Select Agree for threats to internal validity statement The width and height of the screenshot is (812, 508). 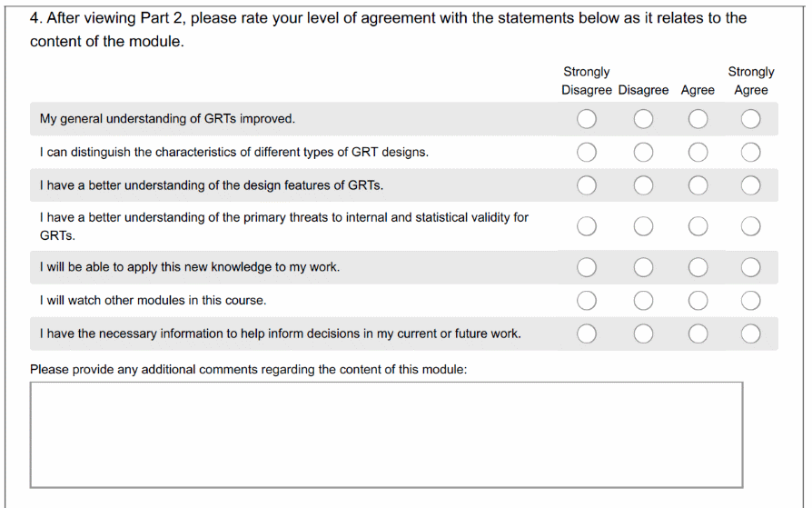(698, 225)
